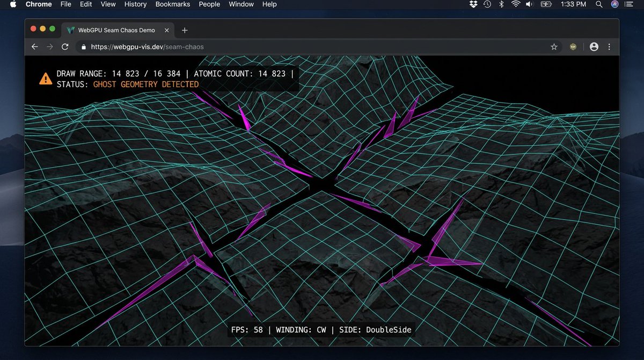Close the Chrome window with red button
Image resolution: width=644 pixels, height=360 pixels.
33,29
